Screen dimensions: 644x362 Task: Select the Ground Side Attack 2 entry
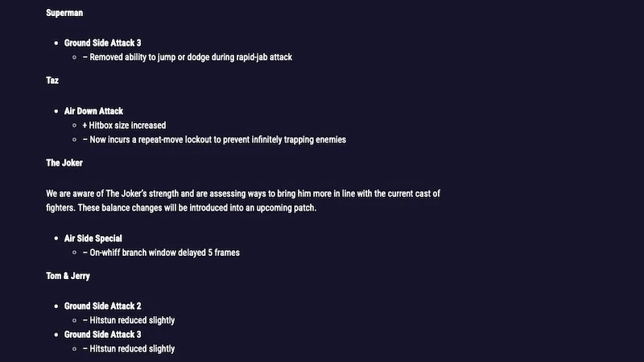[102, 306]
